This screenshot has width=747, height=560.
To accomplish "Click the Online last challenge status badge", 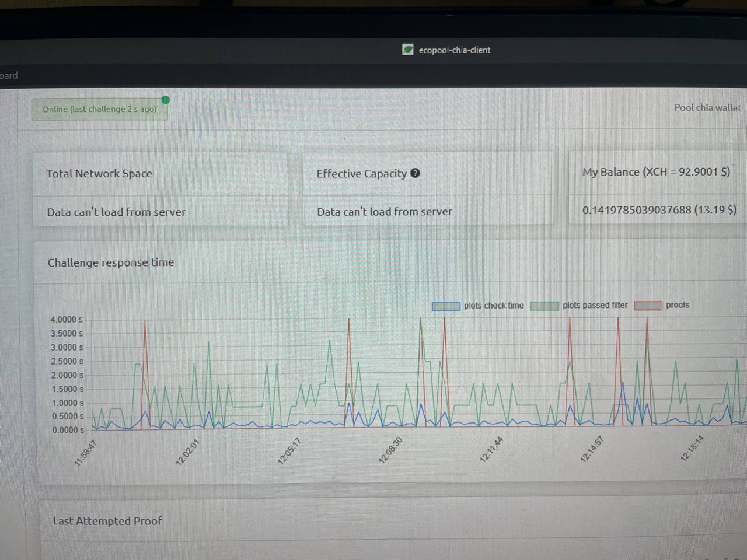I will tap(100, 109).
